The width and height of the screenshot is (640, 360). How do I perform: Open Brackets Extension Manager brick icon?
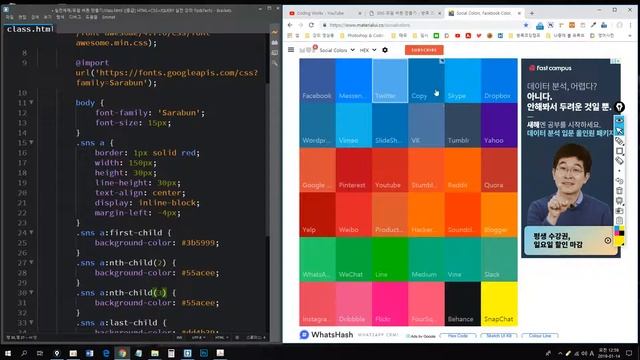(x=275, y=42)
